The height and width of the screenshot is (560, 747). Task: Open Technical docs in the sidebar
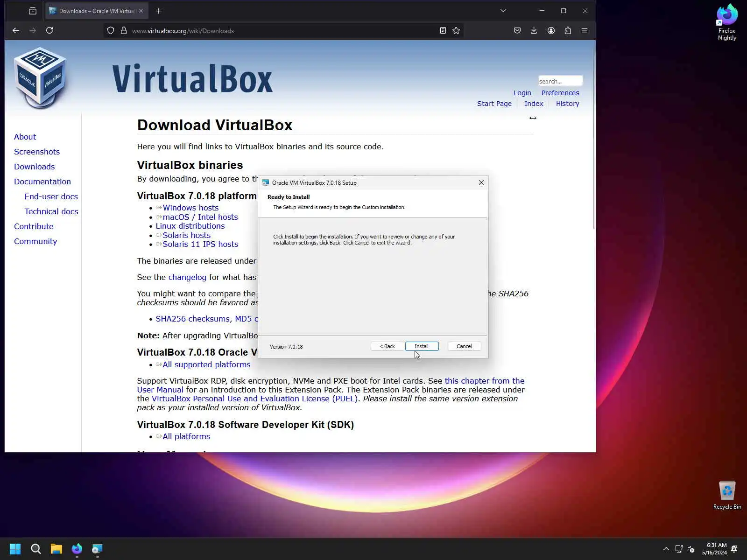tap(51, 211)
